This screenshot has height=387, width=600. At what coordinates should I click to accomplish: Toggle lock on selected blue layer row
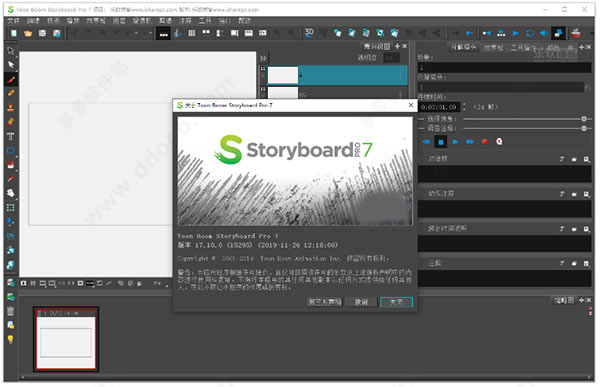pyautogui.click(x=263, y=69)
